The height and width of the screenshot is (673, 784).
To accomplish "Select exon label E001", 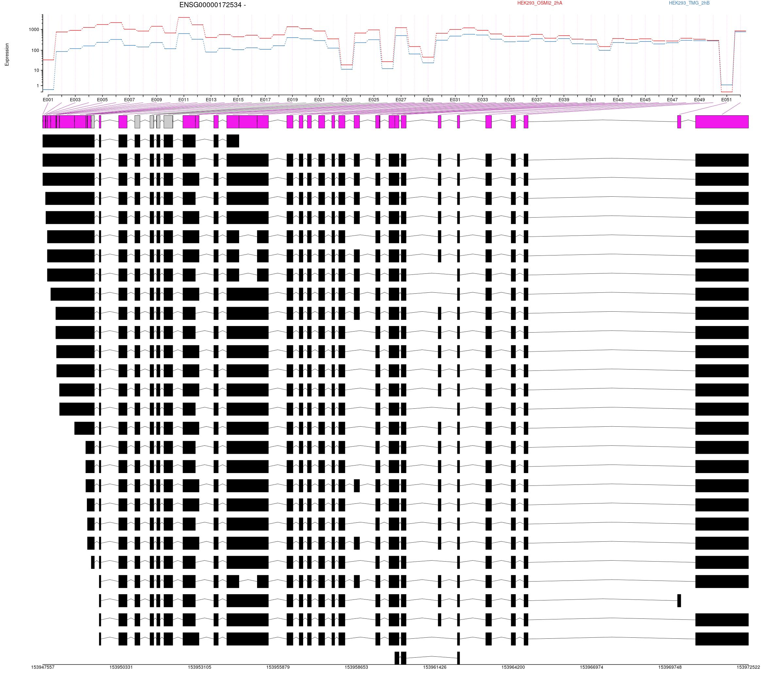I will 48,100.
